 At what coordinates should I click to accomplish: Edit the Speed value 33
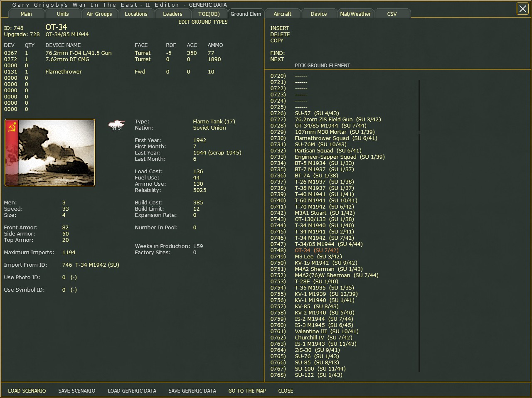click(x=66, y=209)
